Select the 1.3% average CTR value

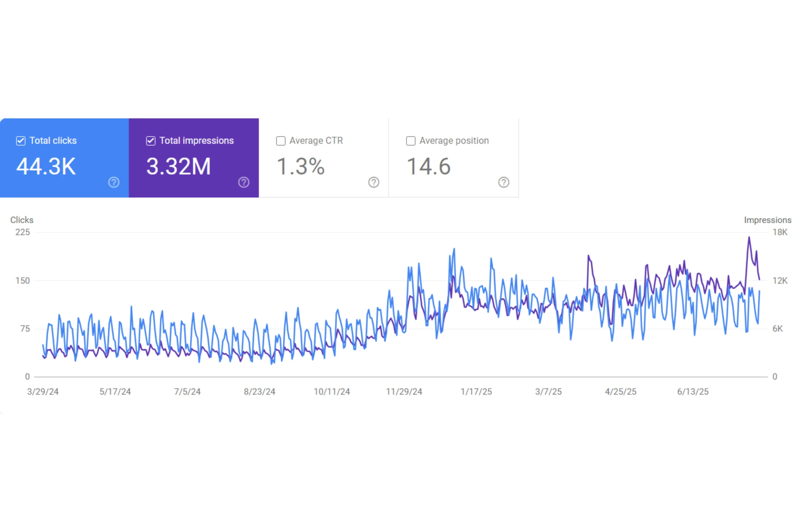point(300,166)
